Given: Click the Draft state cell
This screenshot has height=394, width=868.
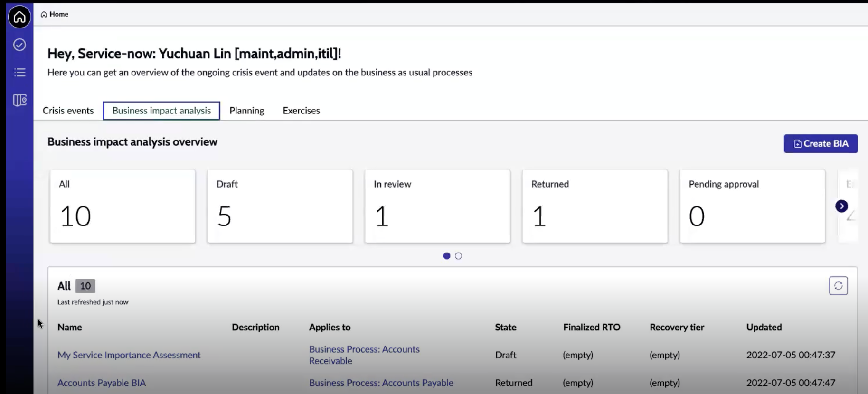Looking at the screenshot, I should [x=506, y=355].
